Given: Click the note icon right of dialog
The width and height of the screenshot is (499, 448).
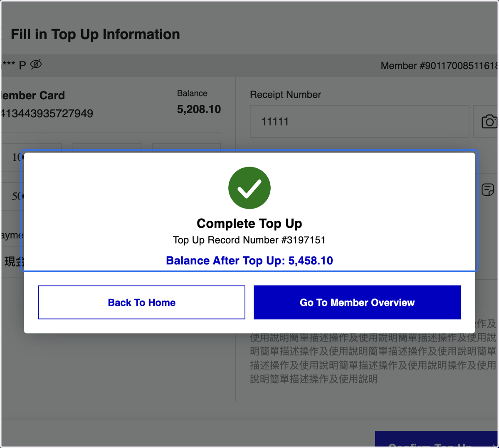Looking at the screenshot, I should point(488,190).
